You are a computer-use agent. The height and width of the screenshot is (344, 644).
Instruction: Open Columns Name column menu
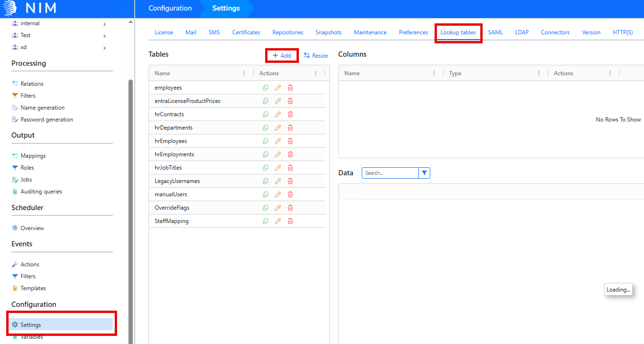[x=434, y=73]
